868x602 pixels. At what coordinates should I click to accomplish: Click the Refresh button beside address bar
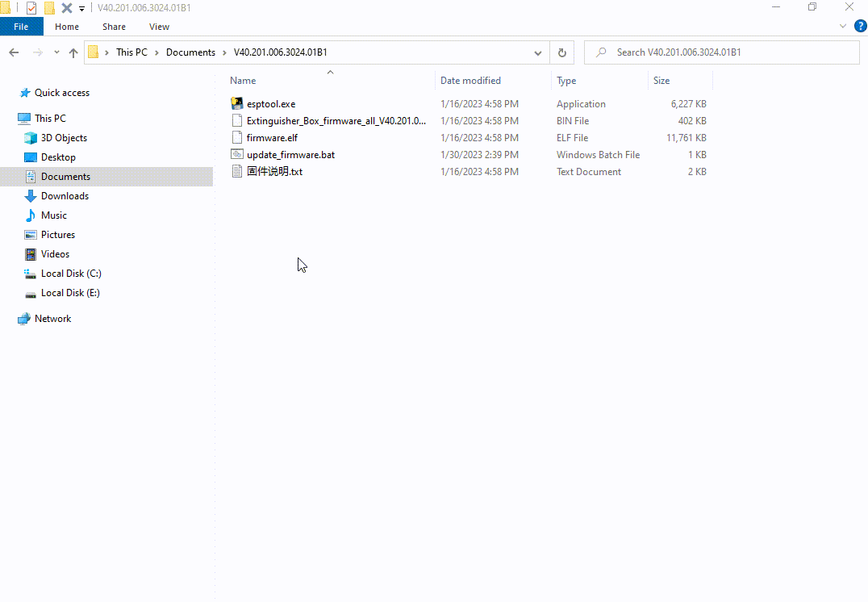(x=562, y=52)
